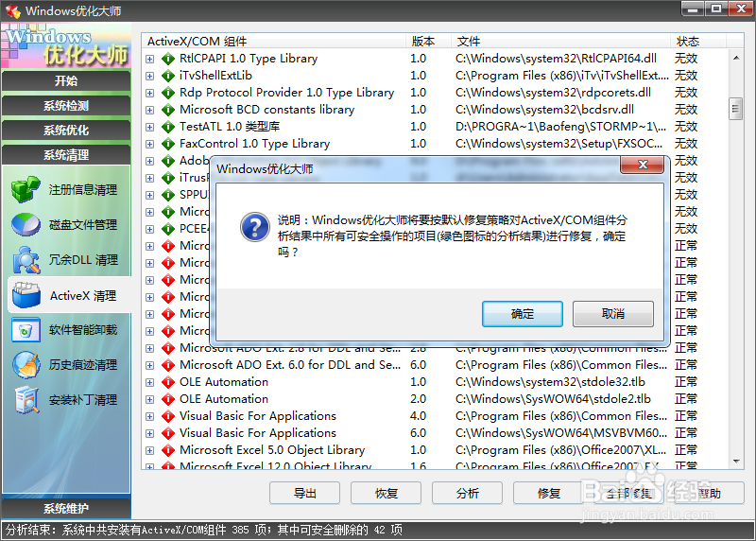Open the 系统清理 sidebar section
The width and height of the screenshot is (756, 541).
coord(66,154)
